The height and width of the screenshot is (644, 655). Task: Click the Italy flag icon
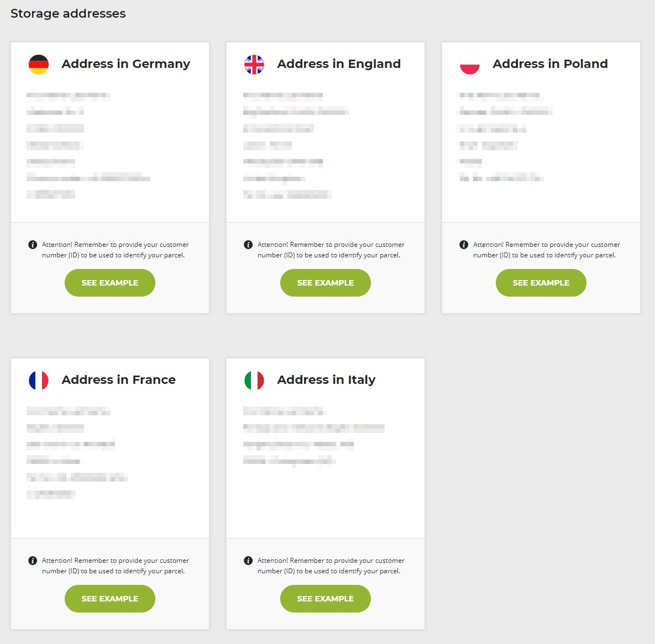pyautogui.click(x=254, y=381)
